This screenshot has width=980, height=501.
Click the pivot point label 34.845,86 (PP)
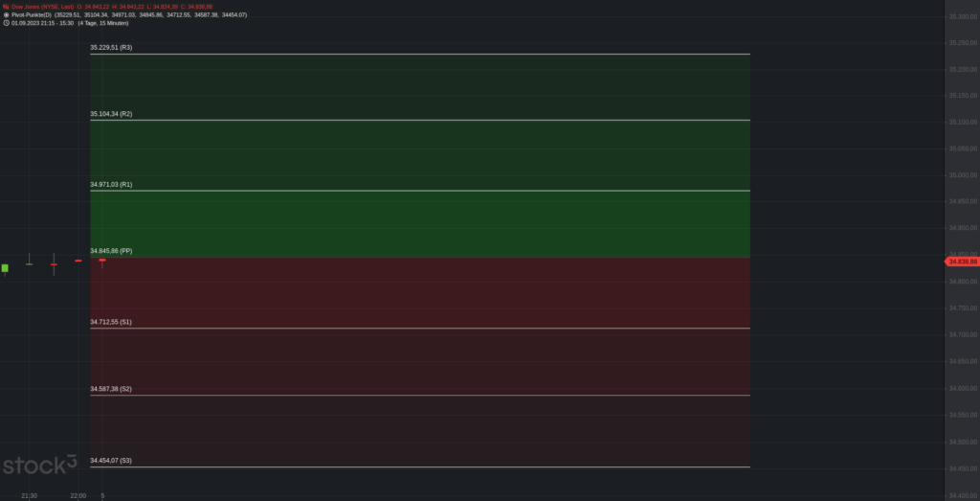[x=111, y=251]
